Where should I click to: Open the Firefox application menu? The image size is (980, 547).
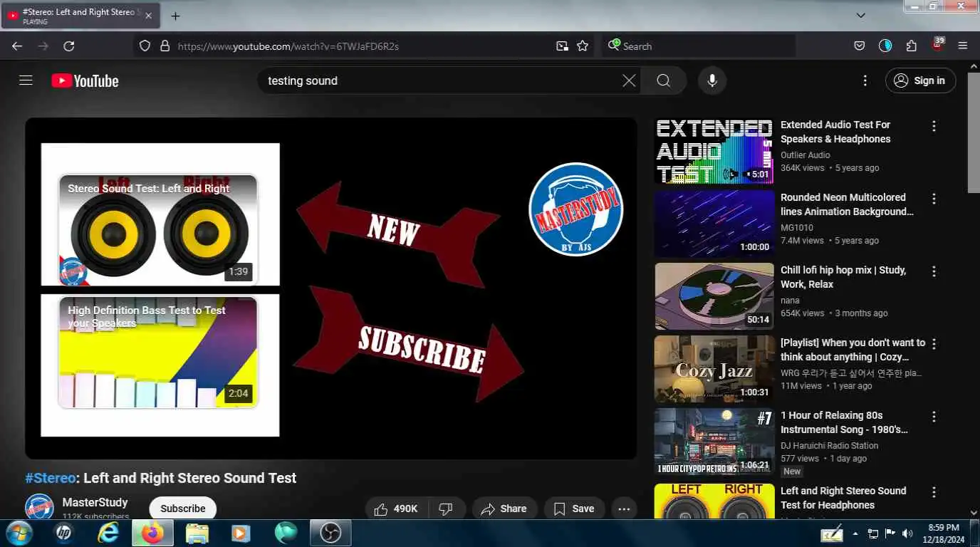963,46
